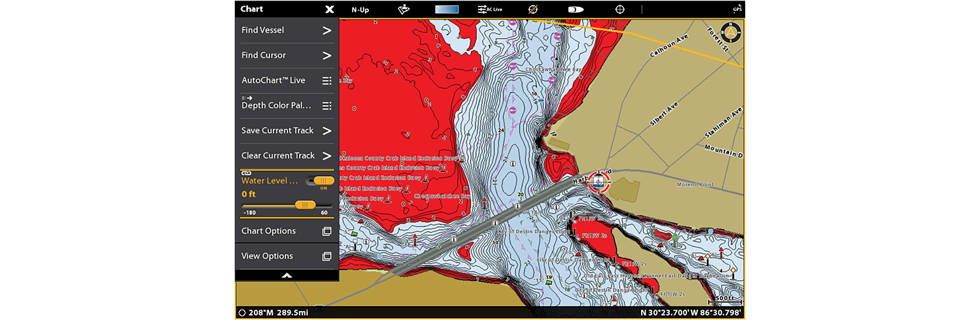980x320 pixels.
Task: Open Find Vessel
Action: click(287, 30)
